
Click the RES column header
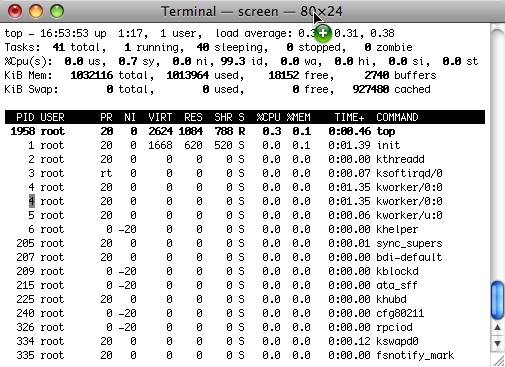193,117
